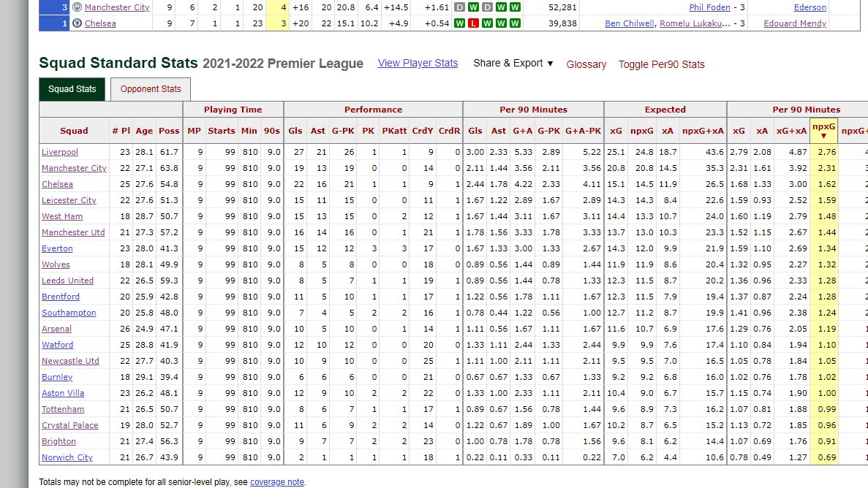868x488 pixels.
Task: Open the Manchester City link in the league table
Action: coord(117,7)
